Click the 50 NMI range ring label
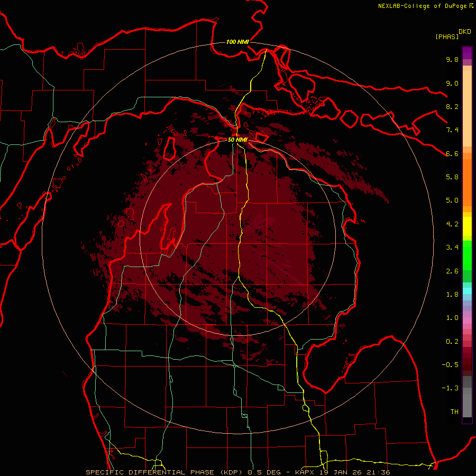The image size is (476, 476). click(x=237, y=140)
